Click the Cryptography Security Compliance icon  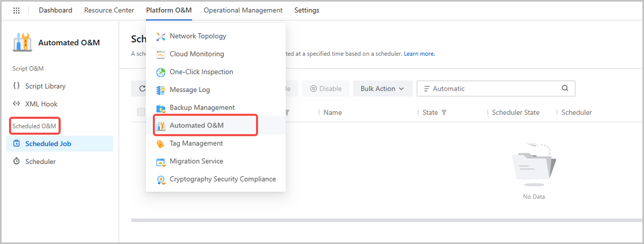pos(160,180)
